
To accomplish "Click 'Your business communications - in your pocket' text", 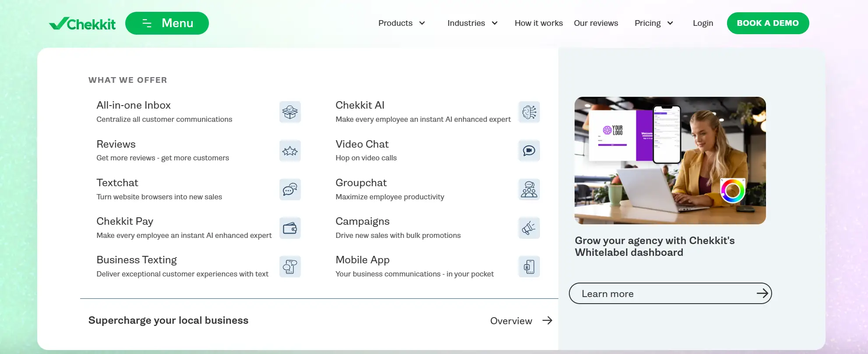I will point(414,274).
